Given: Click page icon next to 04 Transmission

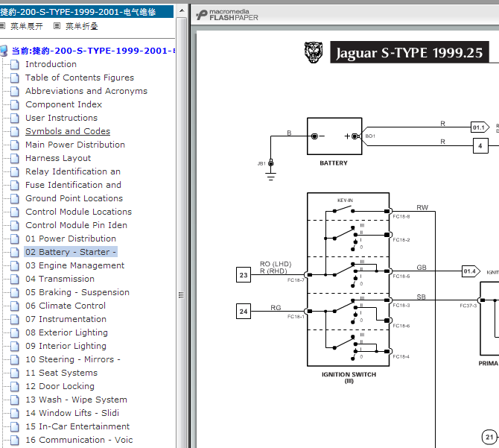Looking at the screenshot, I should point(14,279).
